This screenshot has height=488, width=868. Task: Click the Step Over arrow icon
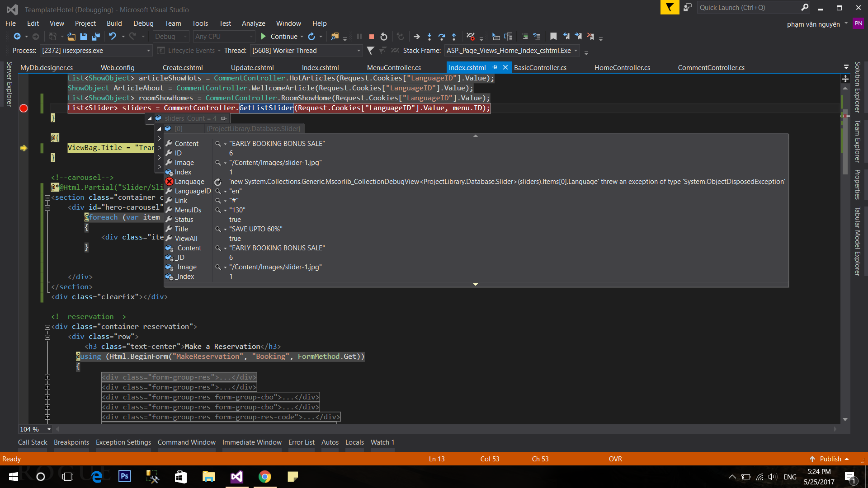442,37
